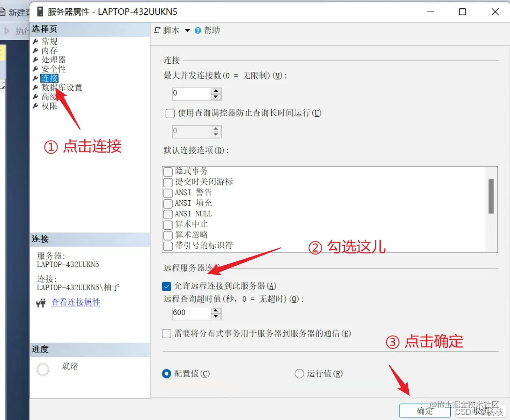This screenshot has width=510, height=420.
Task: Click the 脚本 toolbar label
Action: pos(171,30)
